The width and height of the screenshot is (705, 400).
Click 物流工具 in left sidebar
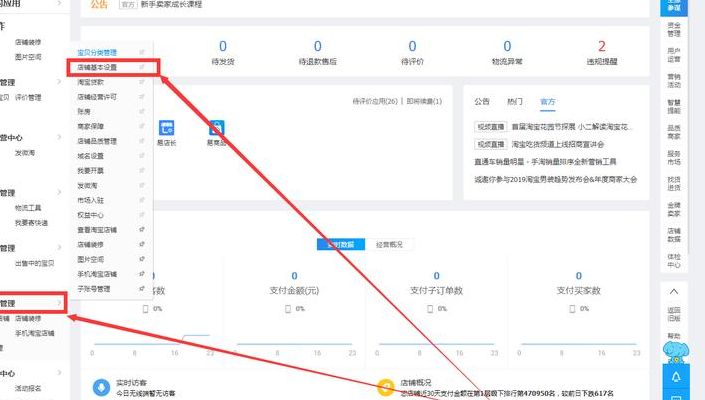pos(28,208)
